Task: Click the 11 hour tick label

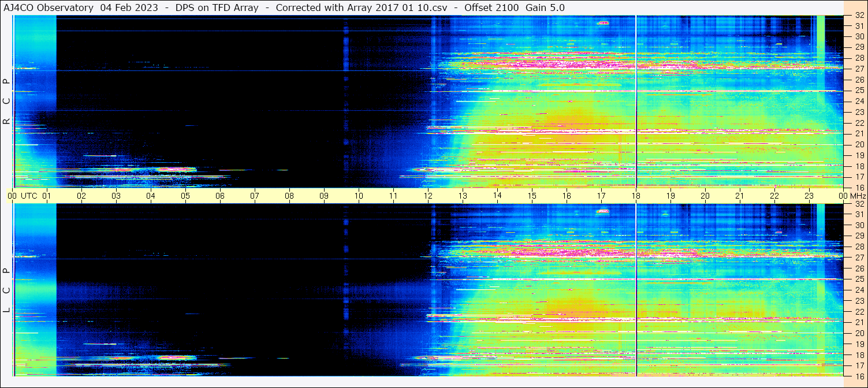Action: click(x=393, y=196)
